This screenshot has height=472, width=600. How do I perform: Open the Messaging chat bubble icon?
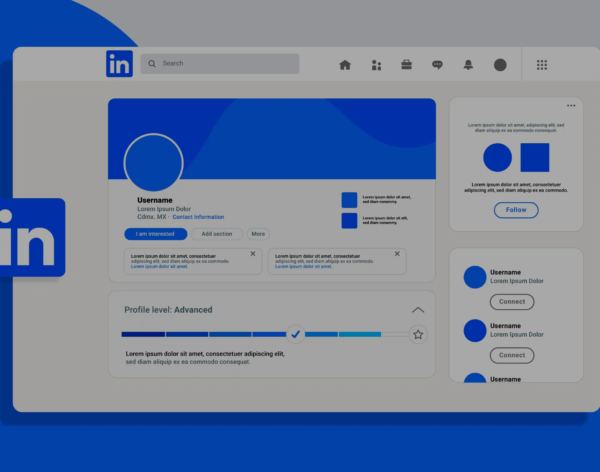(437, 65)
